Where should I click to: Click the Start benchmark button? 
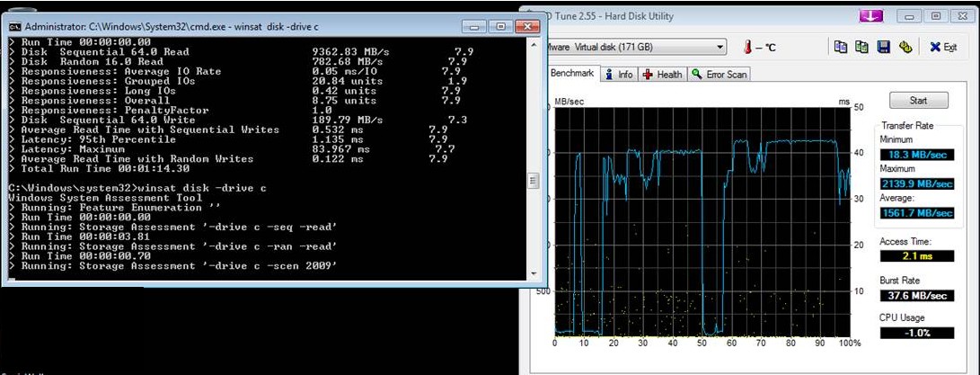[x=918, y=100]
